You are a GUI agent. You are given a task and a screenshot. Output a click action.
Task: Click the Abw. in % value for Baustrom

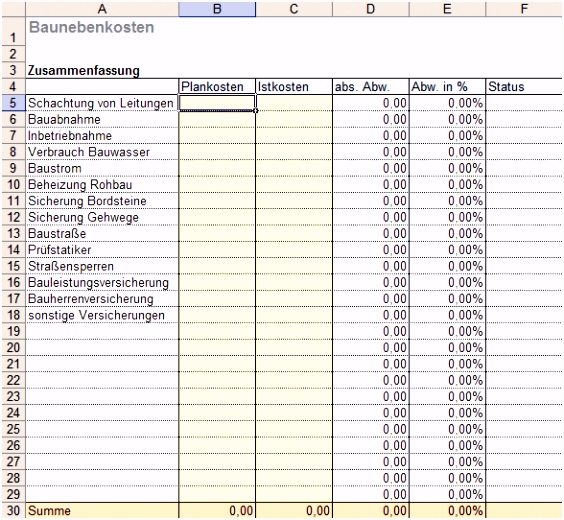tap(447, 168)
